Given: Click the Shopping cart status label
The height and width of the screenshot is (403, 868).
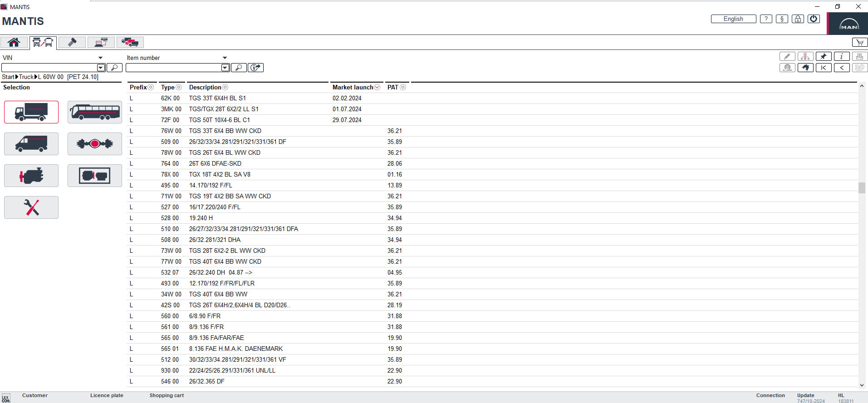Looking at the screenshot, I should [167, 395].
